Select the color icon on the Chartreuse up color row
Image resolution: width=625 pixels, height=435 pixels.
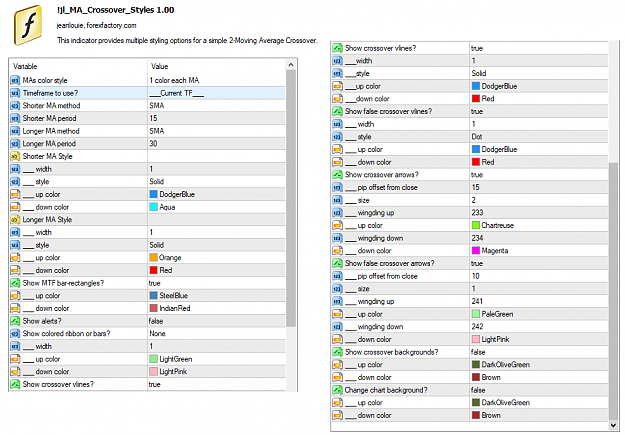pyautogui.click(x=337, y=226)
